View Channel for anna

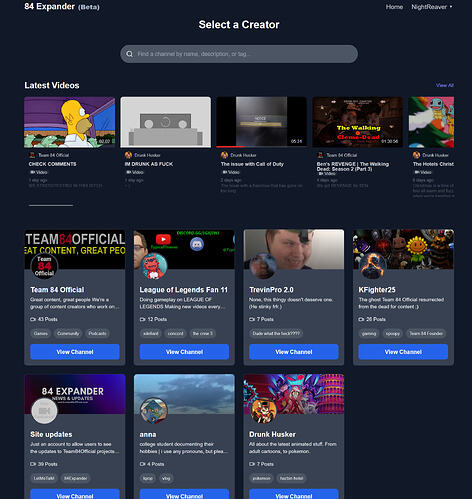(184, 494)
